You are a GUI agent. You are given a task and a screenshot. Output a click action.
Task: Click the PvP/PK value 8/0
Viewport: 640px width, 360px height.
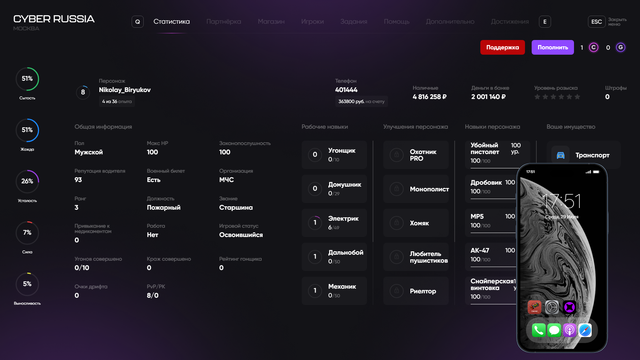153,296
